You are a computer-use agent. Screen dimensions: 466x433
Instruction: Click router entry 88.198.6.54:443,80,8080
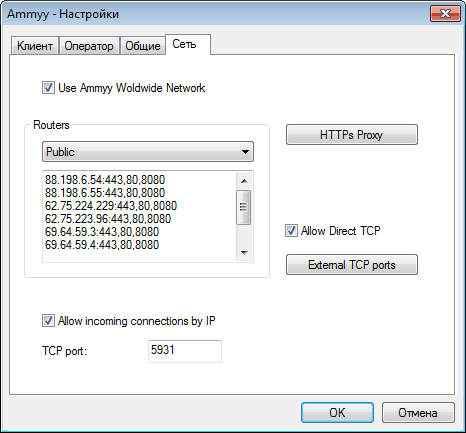click(x=105, y=180)
